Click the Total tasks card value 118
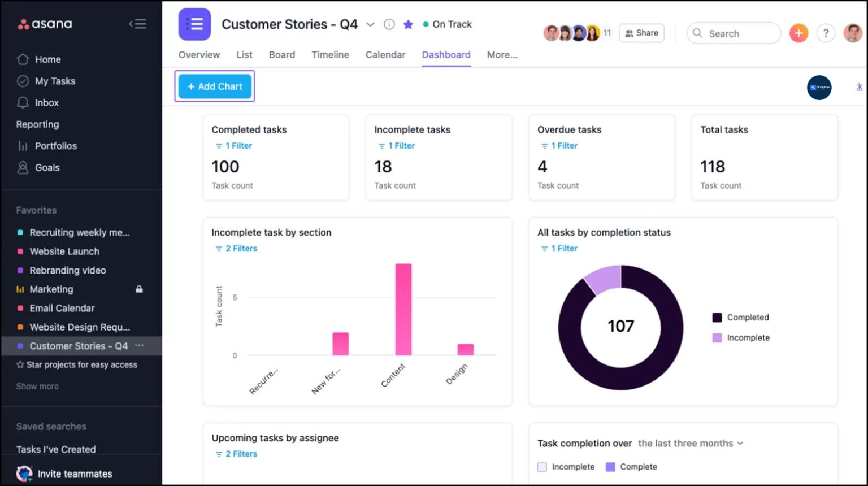Image resolution: width=868 pixels, height=486 pixels. click(x=713, y=167)
